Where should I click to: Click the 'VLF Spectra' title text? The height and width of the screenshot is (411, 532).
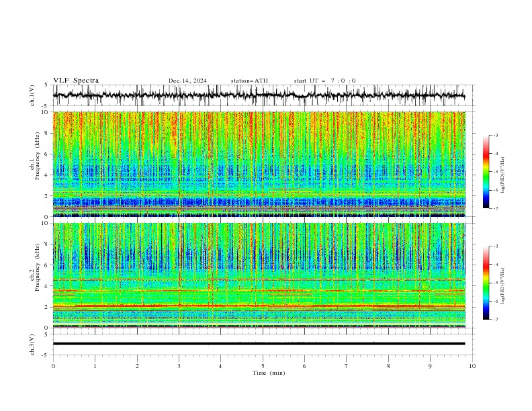click(x=76, y=81)
